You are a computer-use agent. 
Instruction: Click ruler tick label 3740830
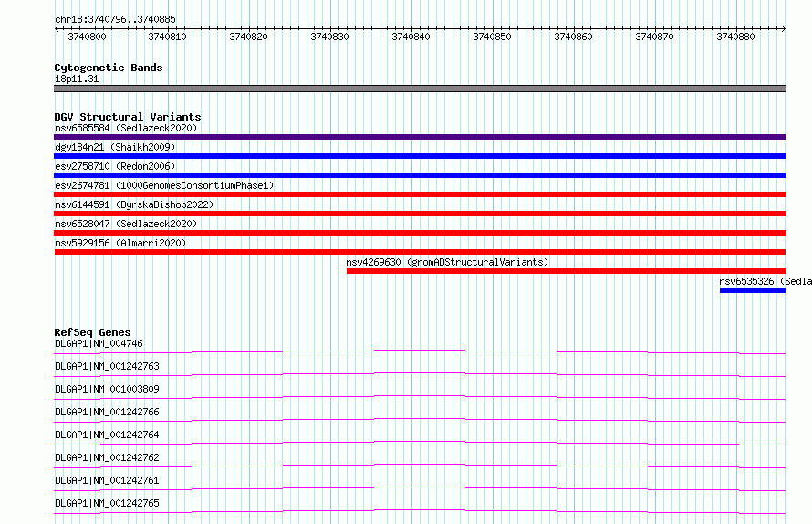tap(330, 37)
